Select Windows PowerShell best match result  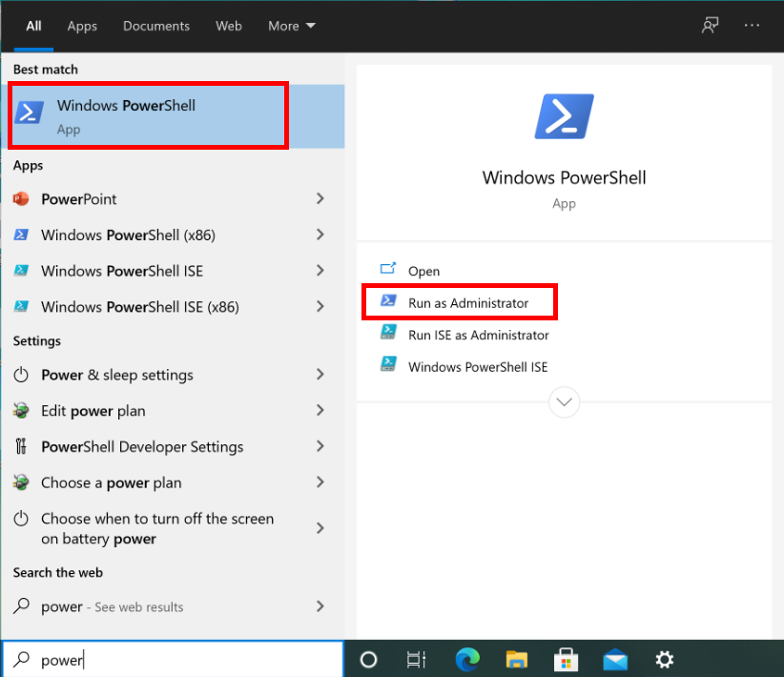[148, 115]
